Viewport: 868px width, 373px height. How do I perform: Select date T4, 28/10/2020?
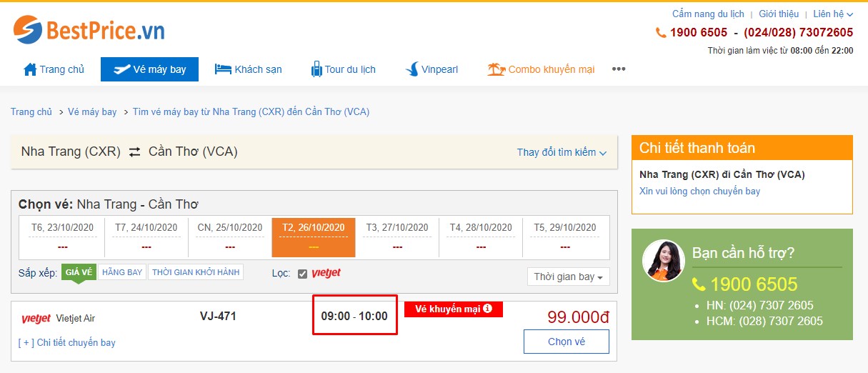[x=481, y=237]
